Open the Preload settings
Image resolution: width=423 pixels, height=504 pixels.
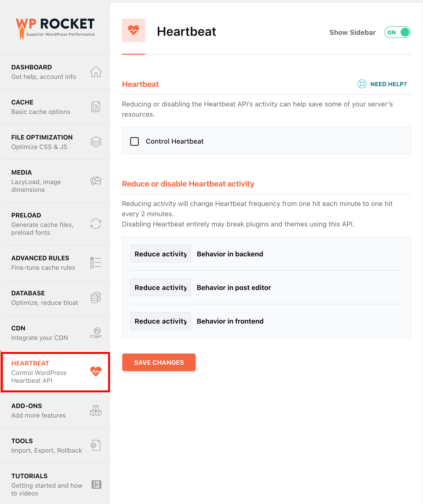coord(55,224)
